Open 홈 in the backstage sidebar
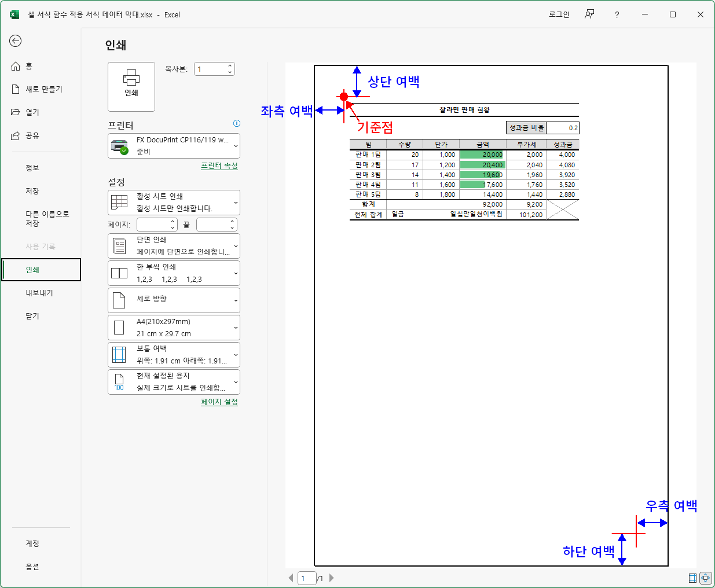715x588 pixels. (29, 66)
